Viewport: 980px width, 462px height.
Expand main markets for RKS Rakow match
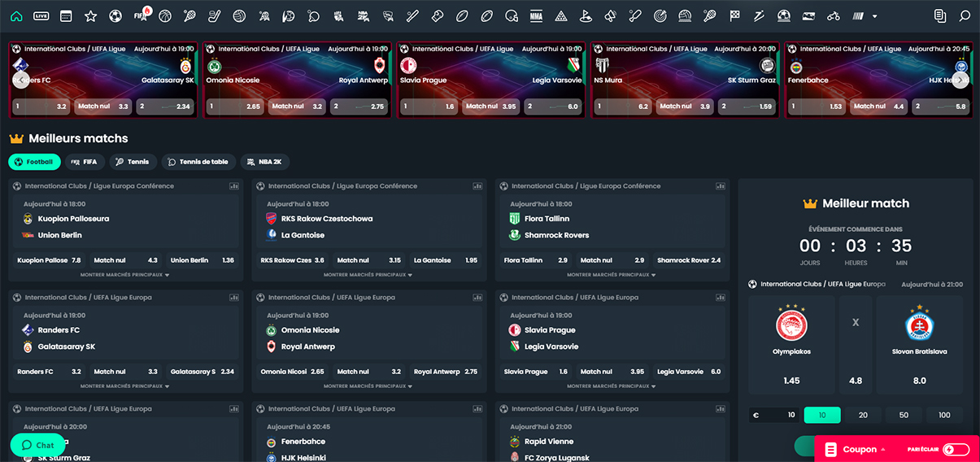coord(368,275)
